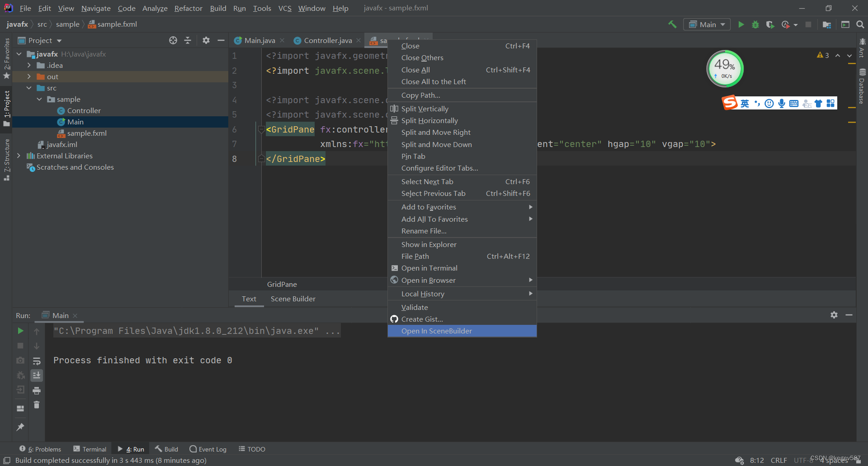Toggle soft-wrap in the Run console
Image resolution: width=868 pixels, height=466 pixels.
pyautogui.click(x=37, y=361)
